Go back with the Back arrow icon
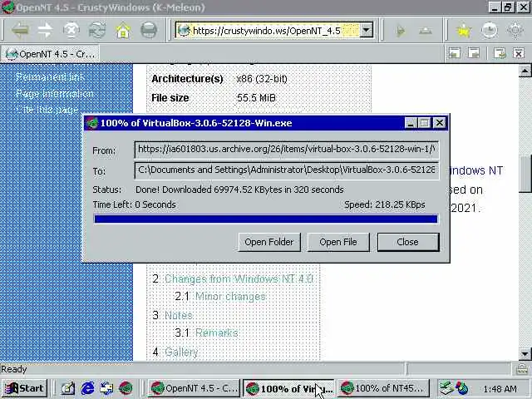The width and height of the screenshot is (532, 399). click(20, 31)
